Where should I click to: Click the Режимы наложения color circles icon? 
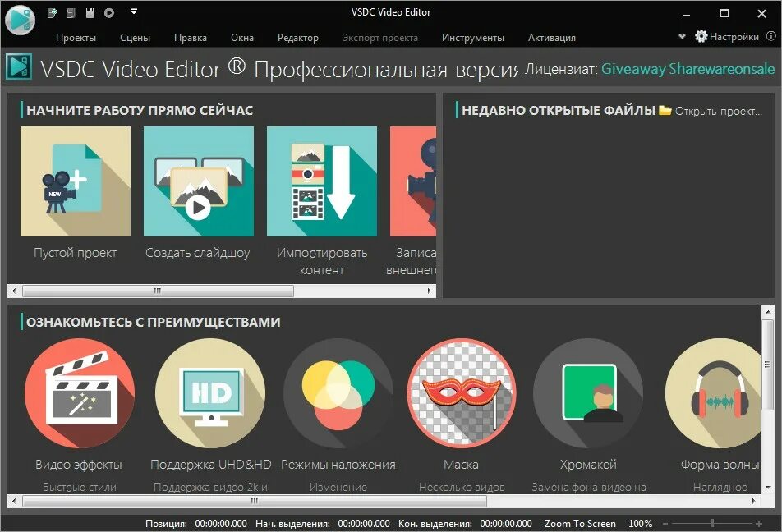(338, 393)
